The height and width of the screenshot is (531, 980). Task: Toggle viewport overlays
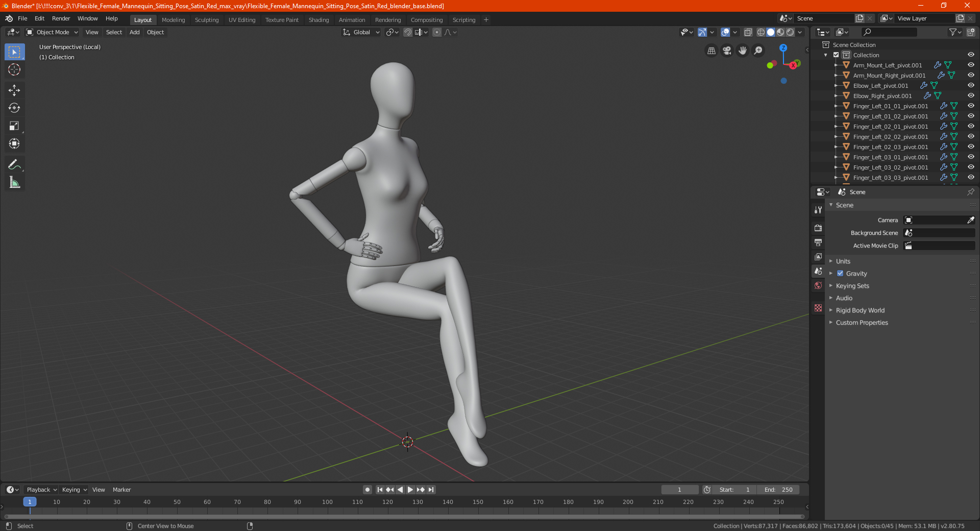point(725,32)
